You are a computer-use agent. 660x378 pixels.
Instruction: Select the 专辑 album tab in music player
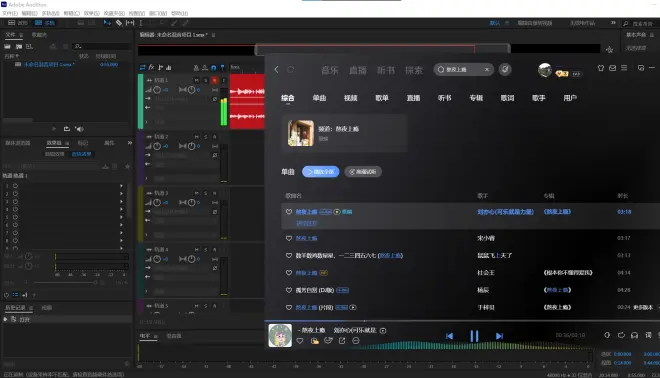click(476, 98)
